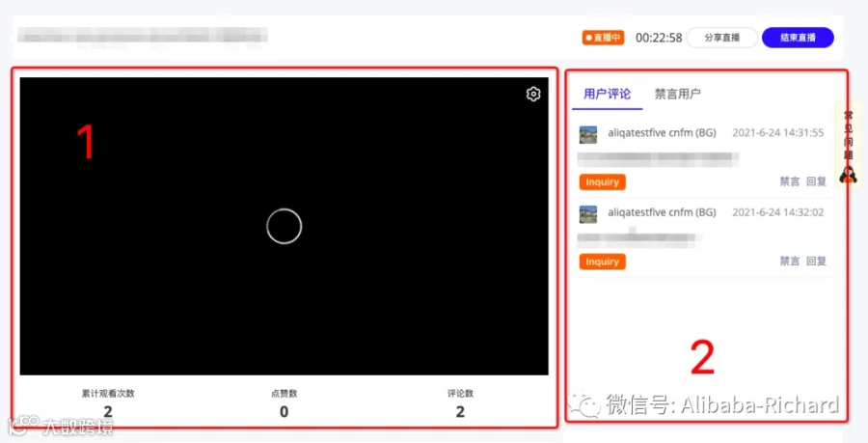The width and height of the screenshot is (868, 443).
Task: Click the 结束直播 button
Action: [x=798, y=38]
